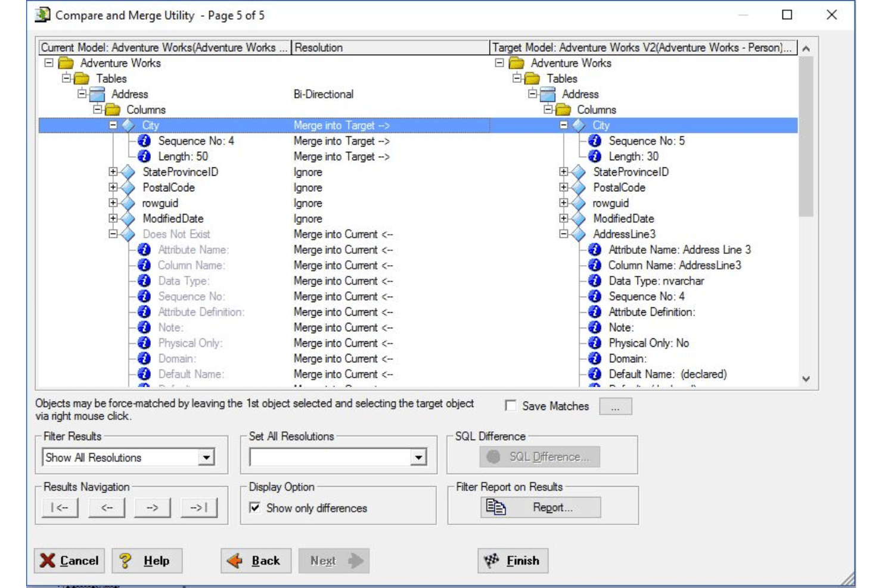882x588 pixels.
Task: Click the Current Model column header
Action: (x=165, y=48)
